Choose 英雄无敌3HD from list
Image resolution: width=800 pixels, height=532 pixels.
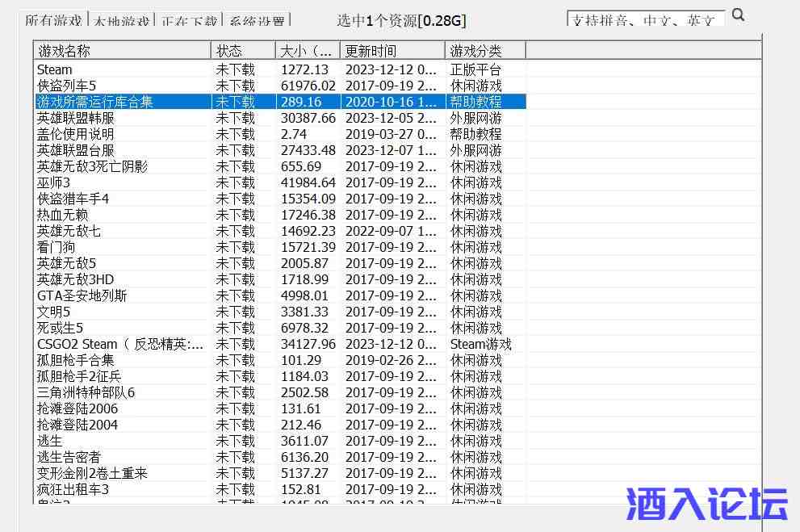(x=279, y=279)
